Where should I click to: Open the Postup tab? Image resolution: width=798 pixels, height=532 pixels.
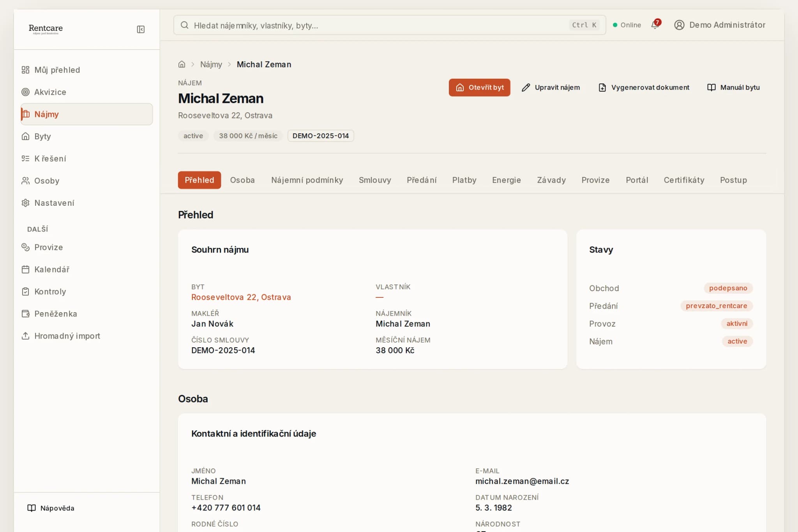point(733,180)
